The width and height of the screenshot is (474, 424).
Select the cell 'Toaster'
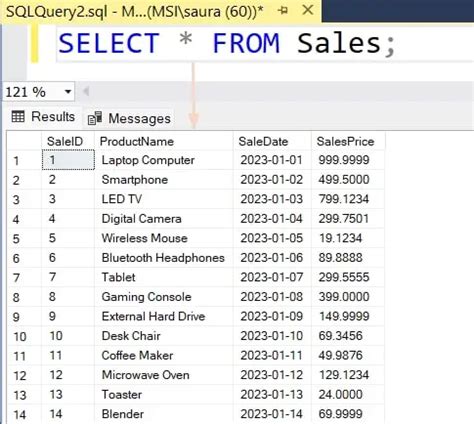tap(164, 394)
